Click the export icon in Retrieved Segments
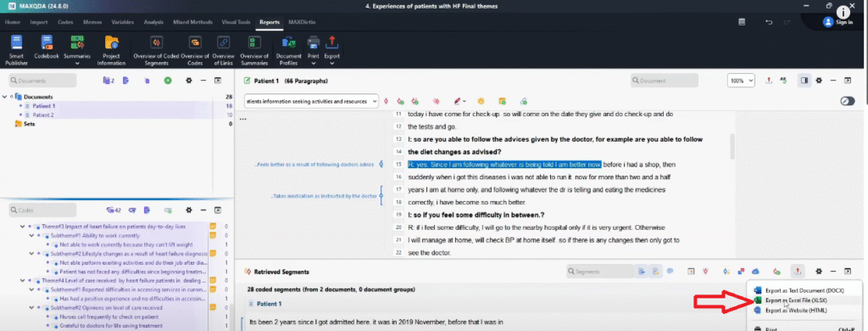868x331 pixels. [x=798, y=271]
